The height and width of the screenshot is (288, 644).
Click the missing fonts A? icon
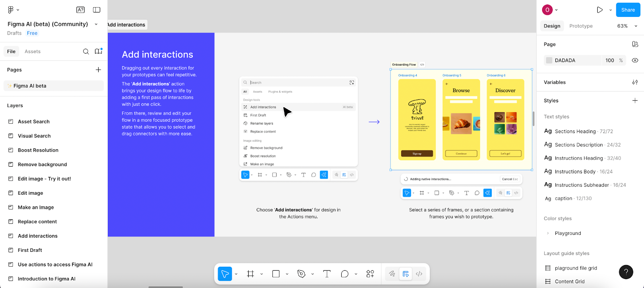80,10
